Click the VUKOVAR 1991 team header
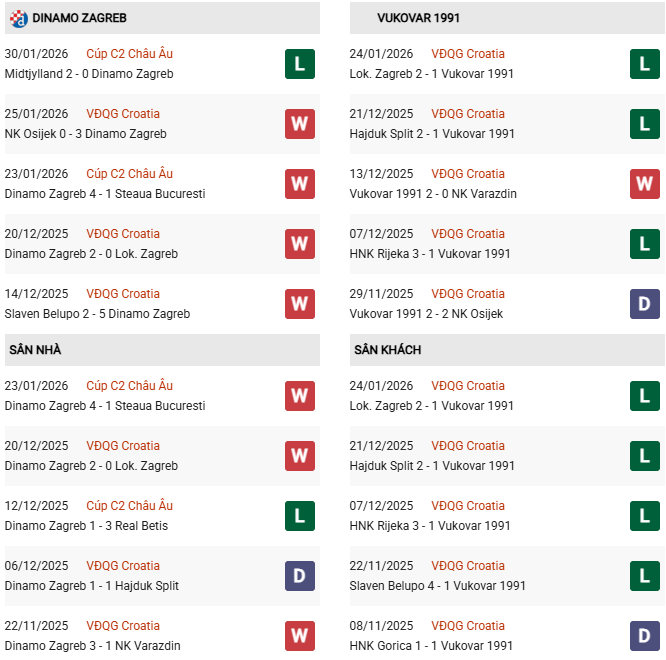Image resolution: width=666 pixels, height=660 pixels. [x=418, y=18]
